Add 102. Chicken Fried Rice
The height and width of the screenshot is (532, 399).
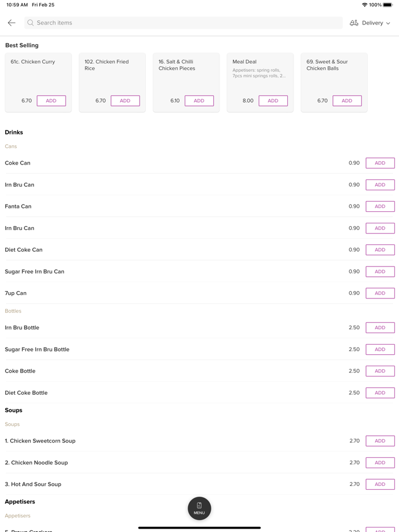(x=125, y=101)
